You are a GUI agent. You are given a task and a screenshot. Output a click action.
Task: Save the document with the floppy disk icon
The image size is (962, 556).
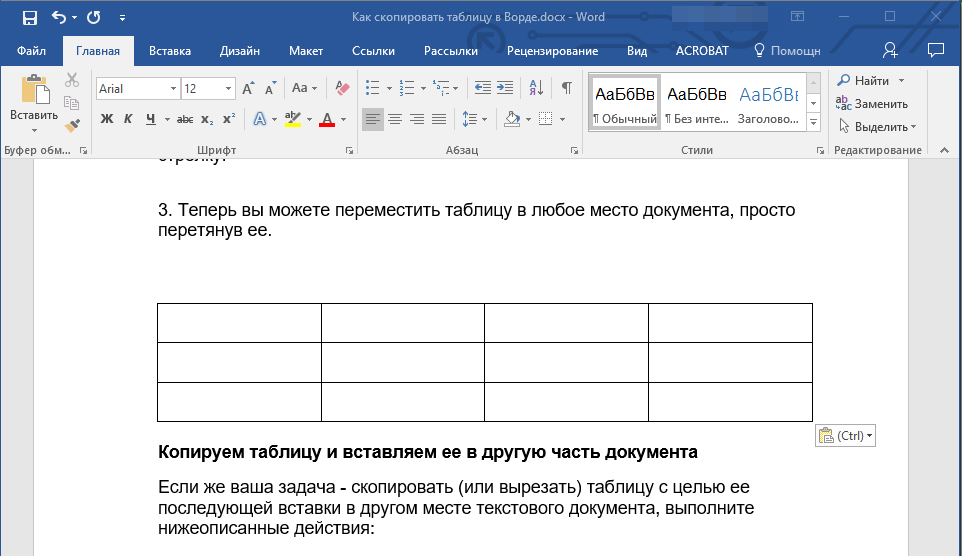(x=29, y=18)
